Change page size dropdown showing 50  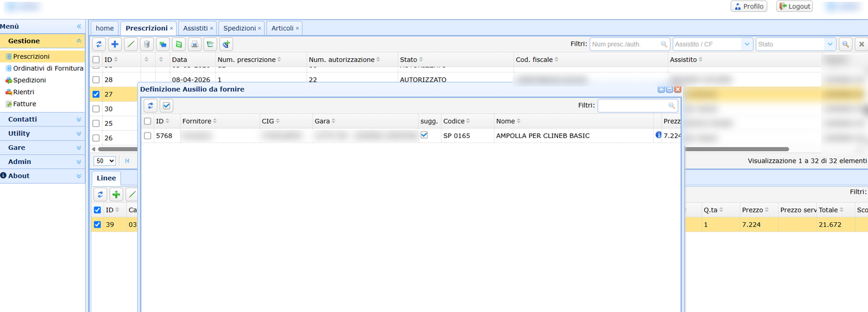(104, 161)
